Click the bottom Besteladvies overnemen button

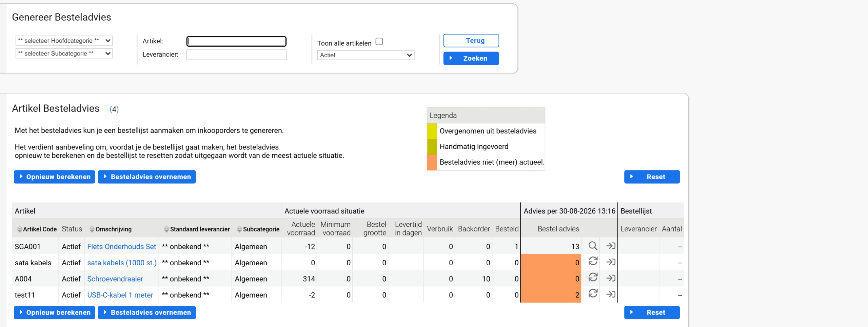147,312
